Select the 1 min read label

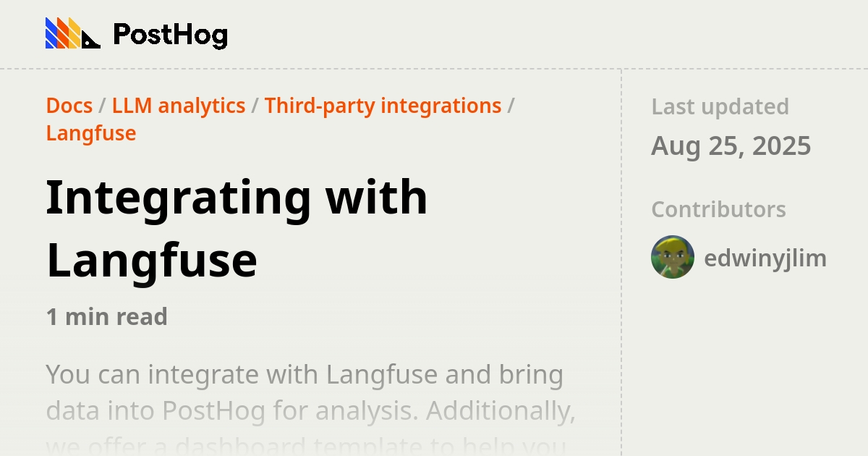(106, 316)
